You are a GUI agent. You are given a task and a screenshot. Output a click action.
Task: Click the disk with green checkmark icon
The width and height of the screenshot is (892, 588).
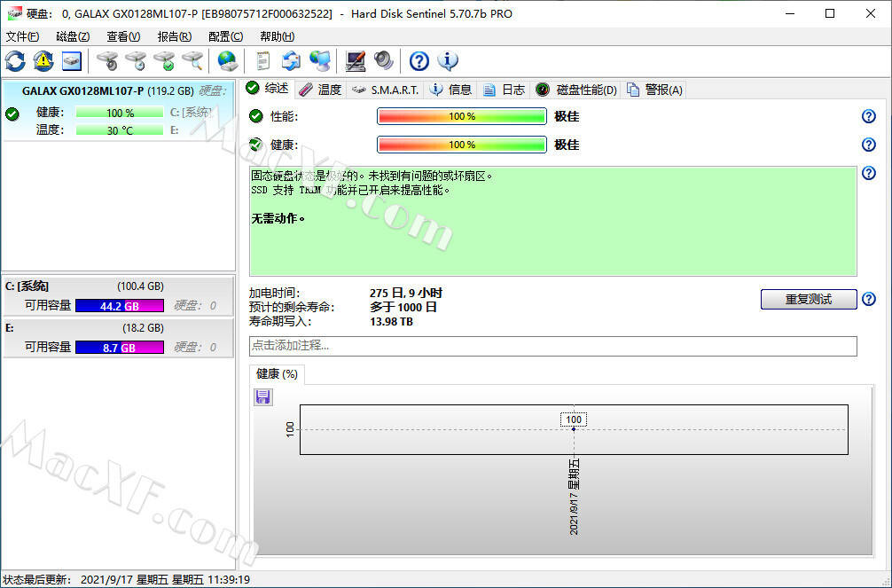tap(164, 61)
